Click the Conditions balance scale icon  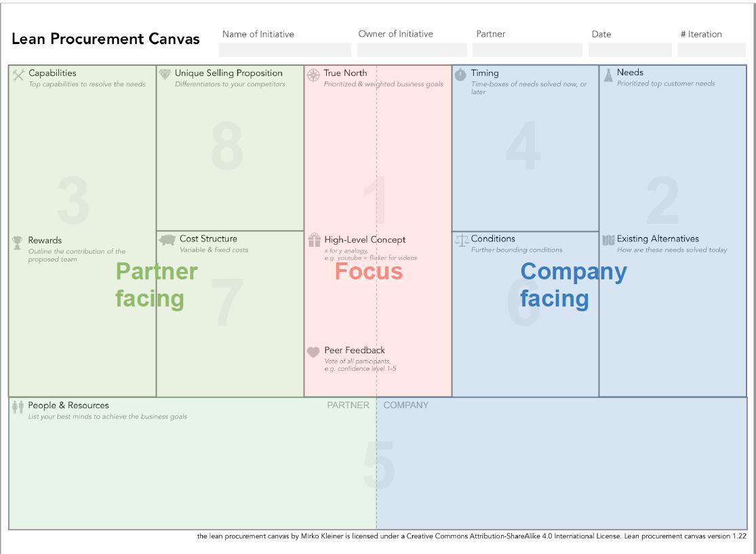coord(462,240)
